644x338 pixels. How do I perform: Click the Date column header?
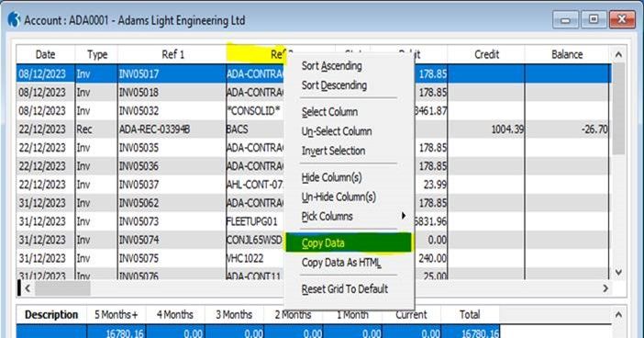[x=45, y=55]
